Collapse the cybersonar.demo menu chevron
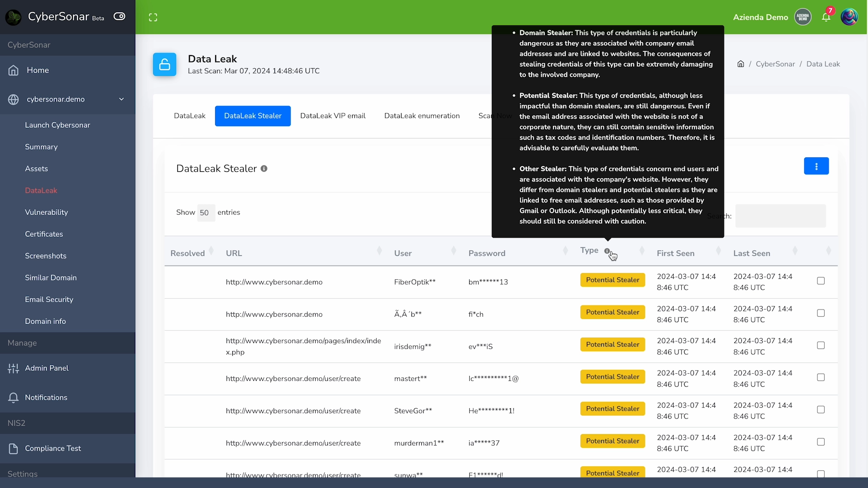 pos(121,99)
